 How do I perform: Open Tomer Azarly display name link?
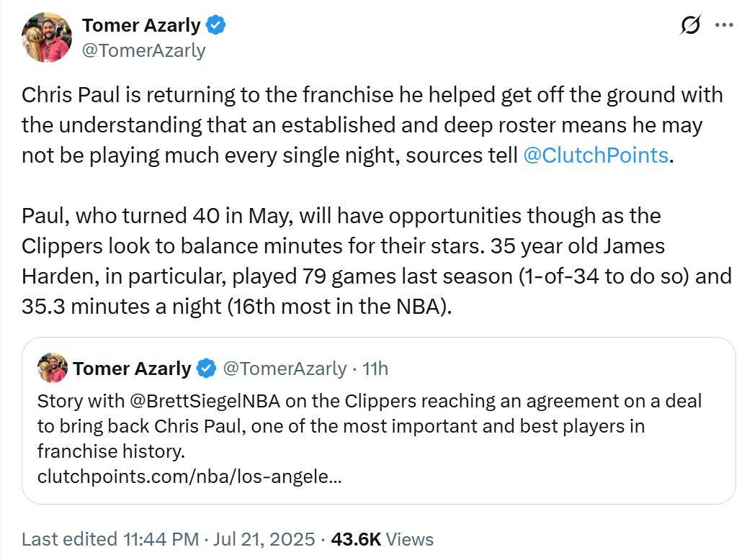coord(141,25)
